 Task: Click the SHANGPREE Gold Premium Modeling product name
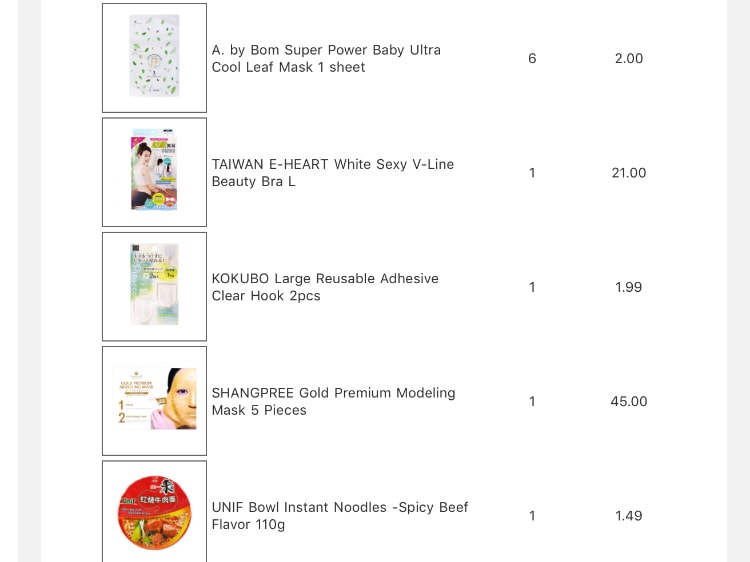click(x=333, y=401)
